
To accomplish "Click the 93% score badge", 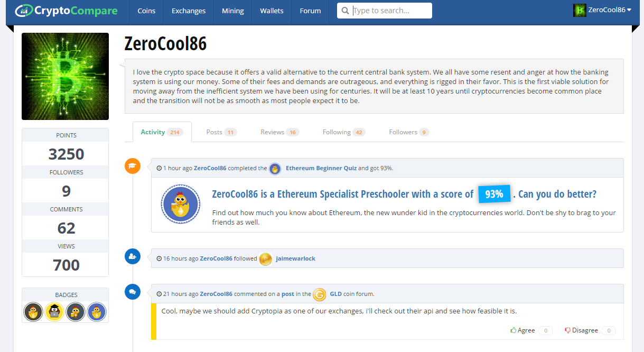I will pyautogui.click(x=494, y=194).
